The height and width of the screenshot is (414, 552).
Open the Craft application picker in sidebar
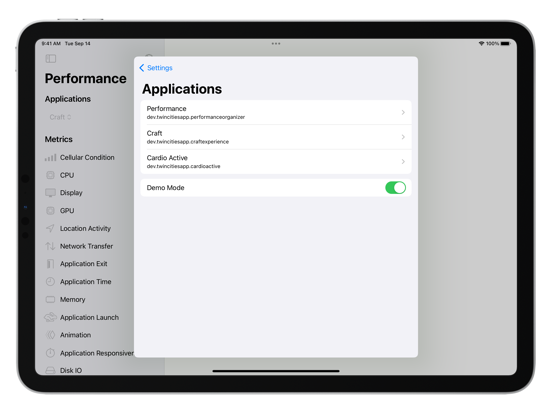(x=60, y=117)
